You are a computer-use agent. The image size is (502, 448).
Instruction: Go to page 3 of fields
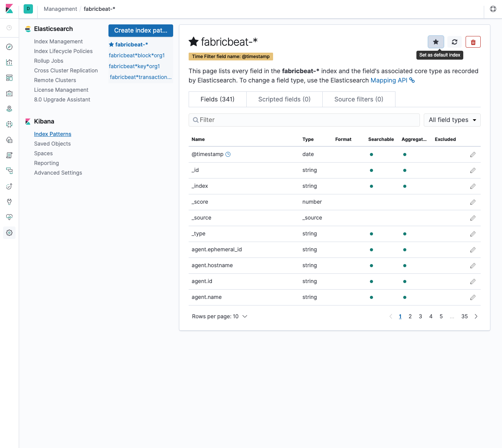pyautogui.click(x=420, y=316)
